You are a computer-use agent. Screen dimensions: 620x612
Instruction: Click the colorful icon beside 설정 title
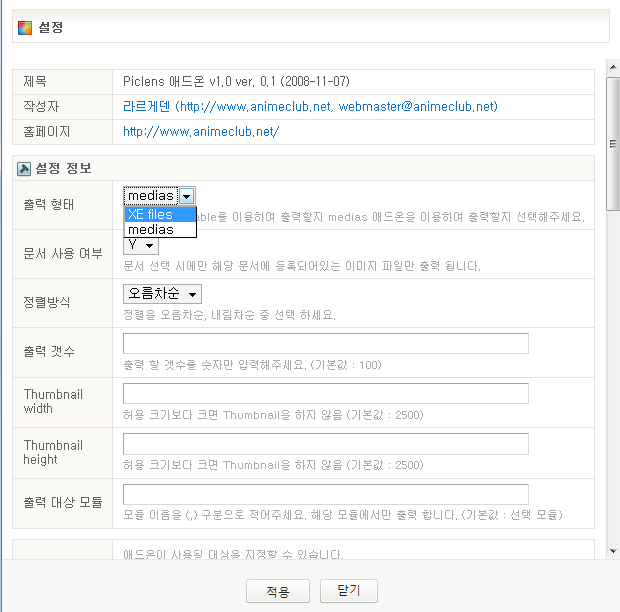tap(25, 28)
